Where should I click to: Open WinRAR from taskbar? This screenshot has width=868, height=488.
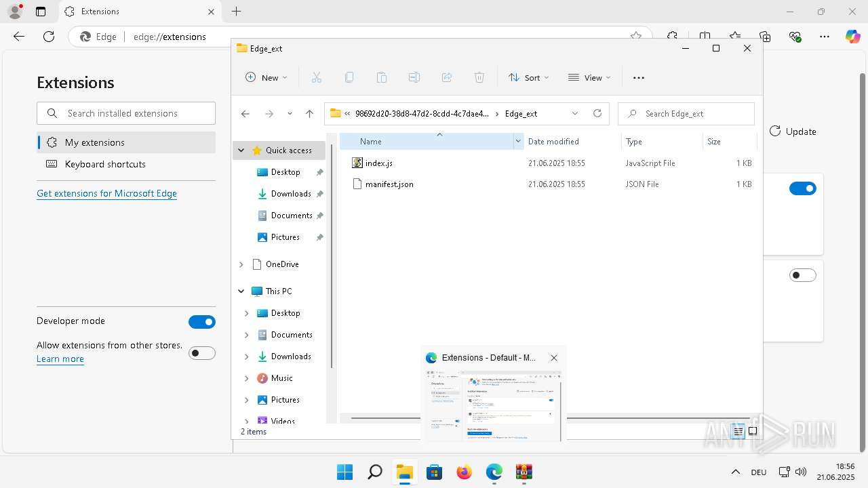click(x=524, y=472)
